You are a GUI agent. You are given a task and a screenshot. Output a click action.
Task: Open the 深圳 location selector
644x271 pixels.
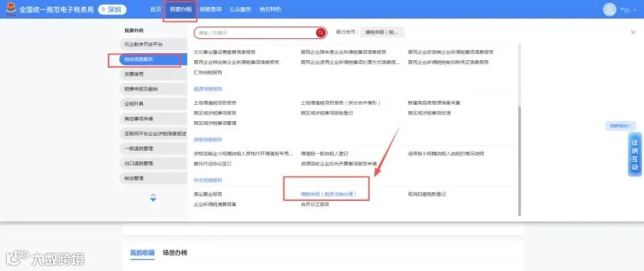point(112,9)
